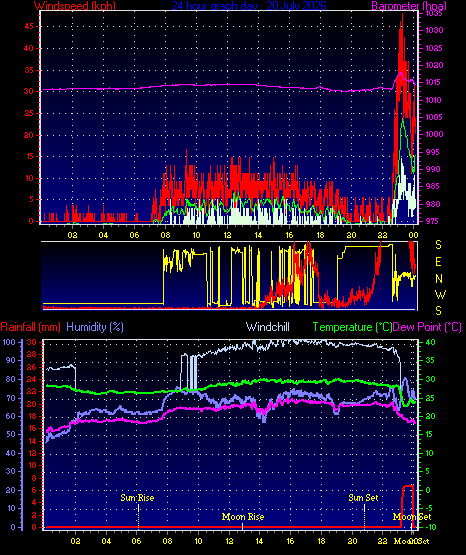Select the -10 value on the temperature axis

431,527
